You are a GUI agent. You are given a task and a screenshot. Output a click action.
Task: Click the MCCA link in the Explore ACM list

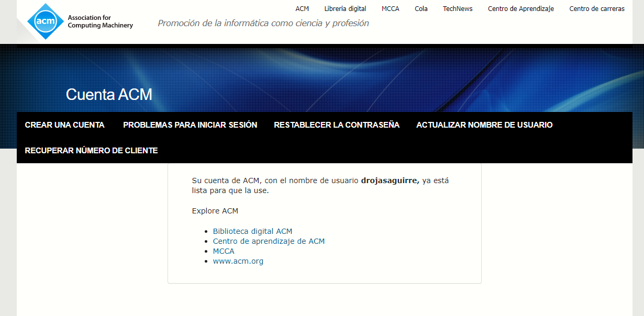[x=224, y=251]
